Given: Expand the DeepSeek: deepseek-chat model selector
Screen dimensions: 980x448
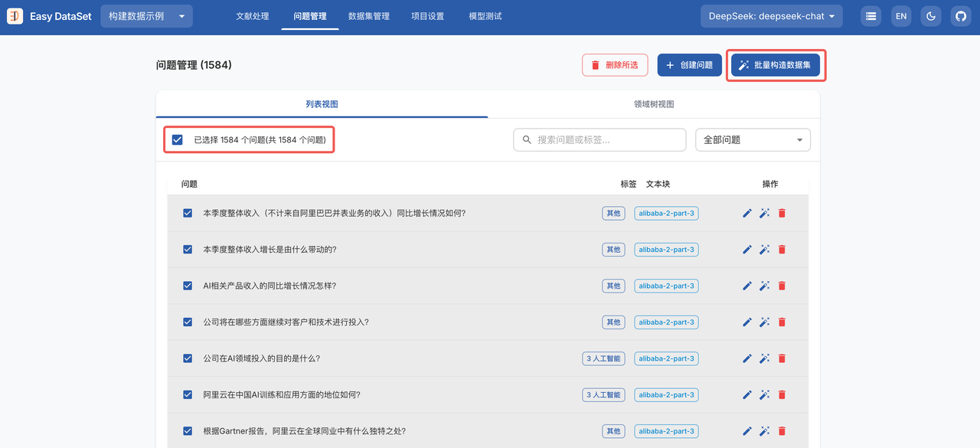Looking at the screenshot, I should pos(771,16).
